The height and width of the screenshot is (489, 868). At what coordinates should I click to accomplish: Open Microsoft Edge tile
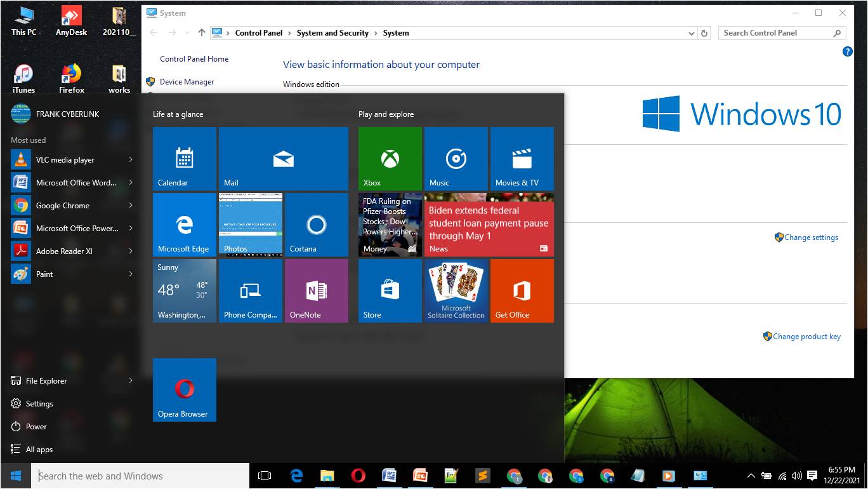pos(184,225)
